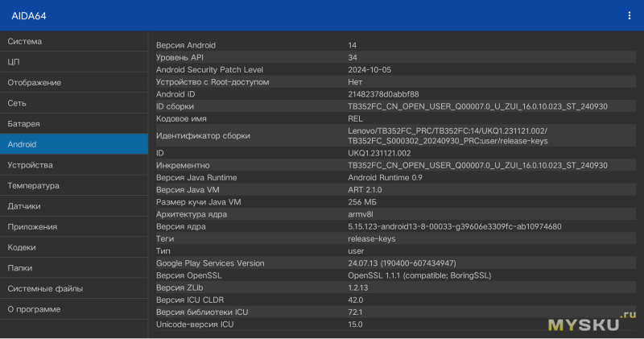This screenshot has width=644, height=339.
Task: View the Температура page
Action: click(x=74, y=185)
